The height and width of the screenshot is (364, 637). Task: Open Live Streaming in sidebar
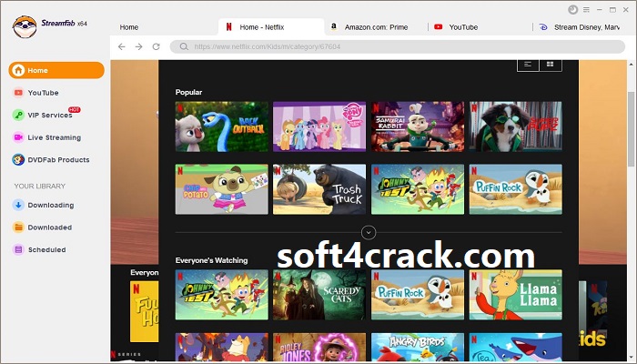click(54, 137)
